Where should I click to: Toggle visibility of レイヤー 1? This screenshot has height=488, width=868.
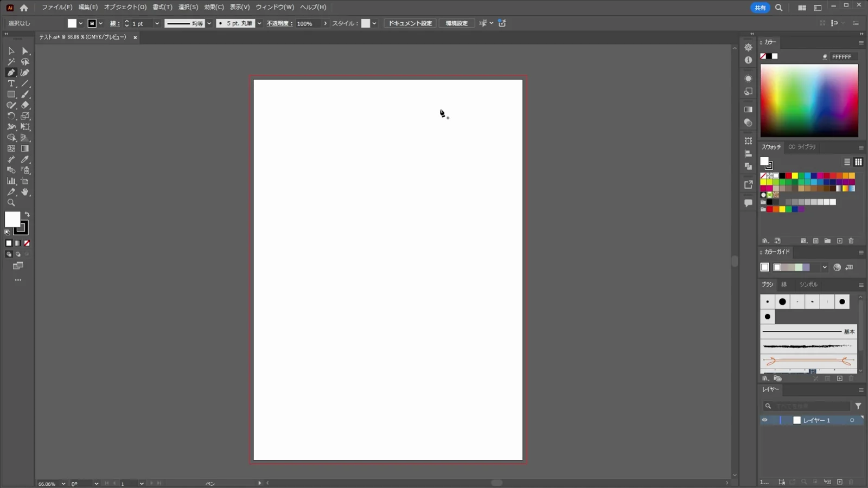(x=764, y=420)
